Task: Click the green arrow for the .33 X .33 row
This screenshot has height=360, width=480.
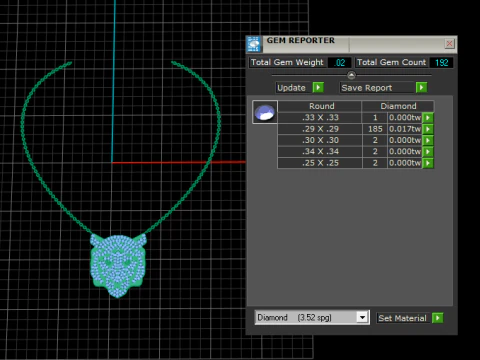Action: click(428, 118)
